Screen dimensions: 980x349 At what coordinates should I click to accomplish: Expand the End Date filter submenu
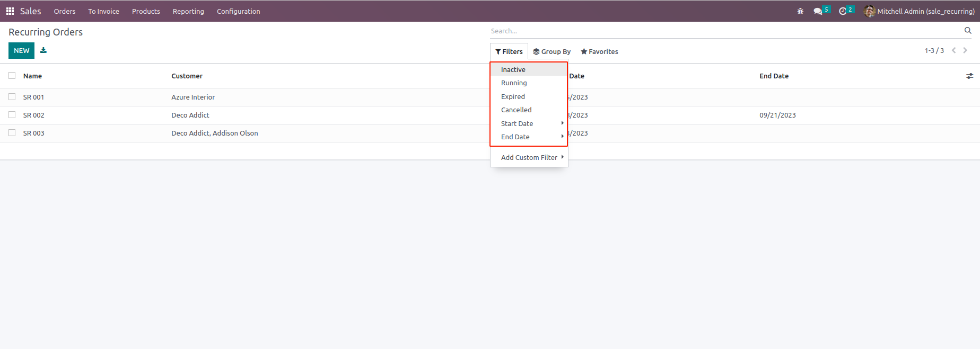(529, 137)
